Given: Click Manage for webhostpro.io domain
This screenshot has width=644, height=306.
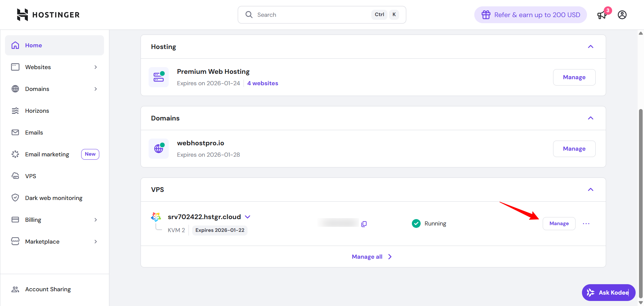Looking at the screenshot, I should click(574, 149).
